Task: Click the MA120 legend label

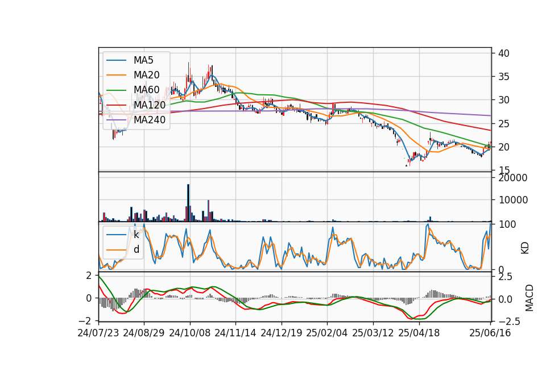Action: tap(150, 105)
